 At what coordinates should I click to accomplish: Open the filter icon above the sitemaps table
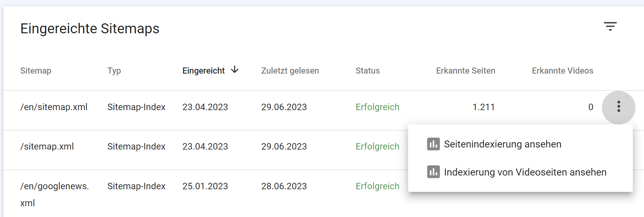click(x=610, y=27)
